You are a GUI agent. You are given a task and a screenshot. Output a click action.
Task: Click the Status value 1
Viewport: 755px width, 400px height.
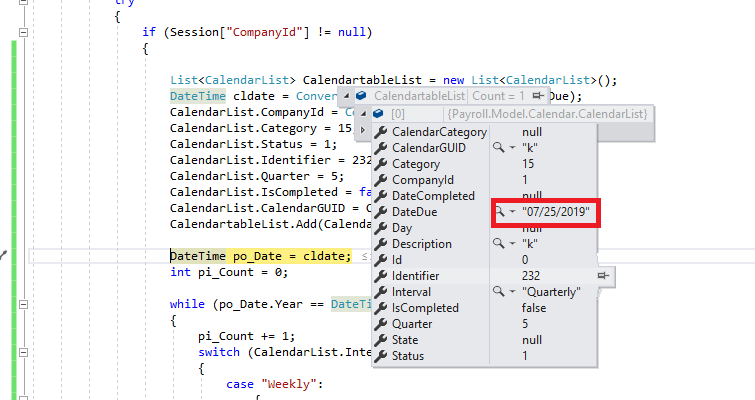(x=526, y=356)
